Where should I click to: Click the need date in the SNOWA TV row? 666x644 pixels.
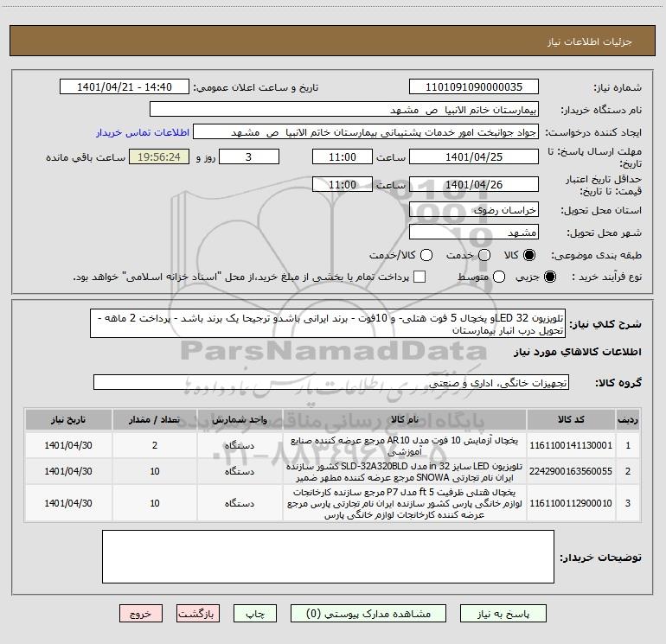tap(68, 471)
